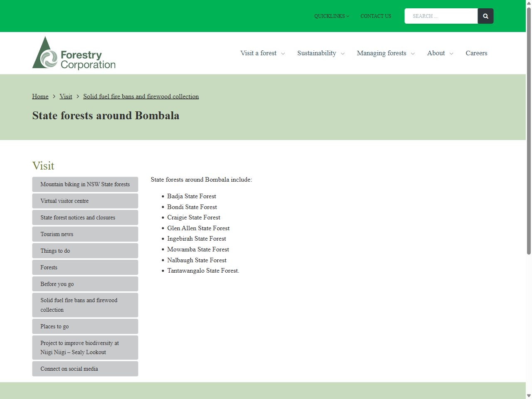Screen dimensions: 532x399
Task: Open Niigi Niigi biodiversity project item
Action: pos(85,348)
